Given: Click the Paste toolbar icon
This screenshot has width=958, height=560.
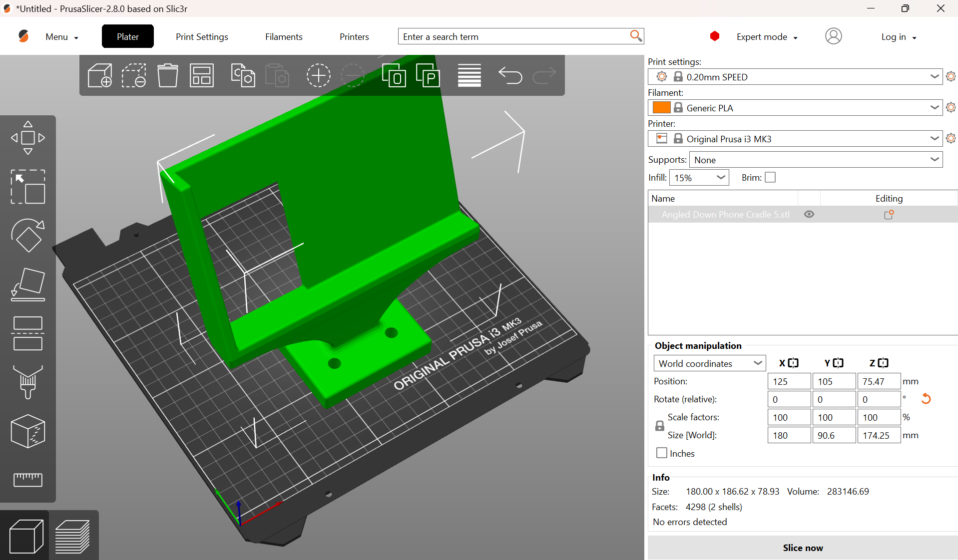Looking at the screenshot, I should (277, 75).
